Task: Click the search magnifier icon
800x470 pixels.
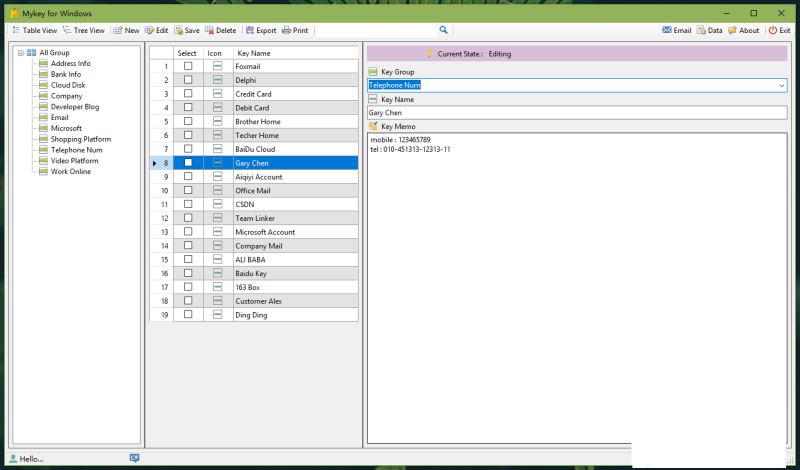Action: pyautogui.click(x=443, y=31)
